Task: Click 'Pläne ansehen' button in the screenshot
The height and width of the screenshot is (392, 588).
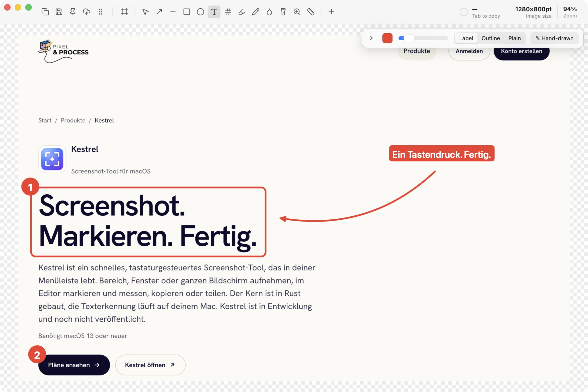Action: [74, 365]
